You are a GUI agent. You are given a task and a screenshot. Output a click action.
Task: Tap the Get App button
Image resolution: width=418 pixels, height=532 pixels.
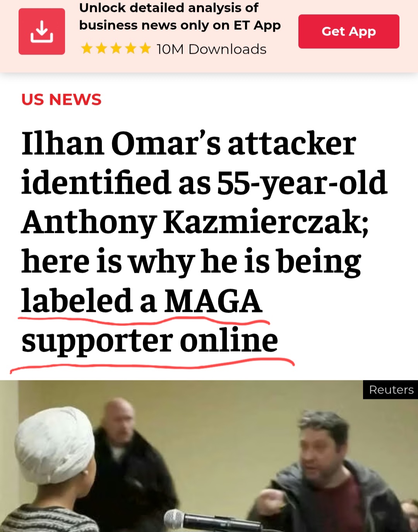(x=349, y=31)
